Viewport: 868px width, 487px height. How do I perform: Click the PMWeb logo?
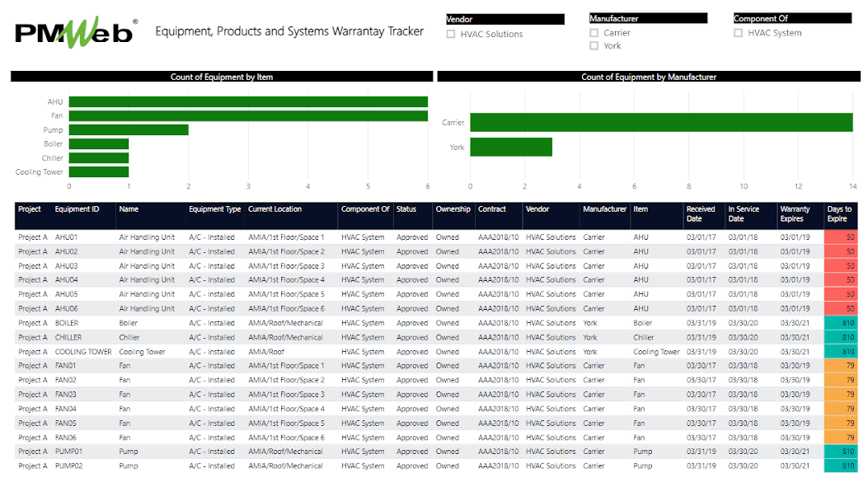[x=76, y=32]
